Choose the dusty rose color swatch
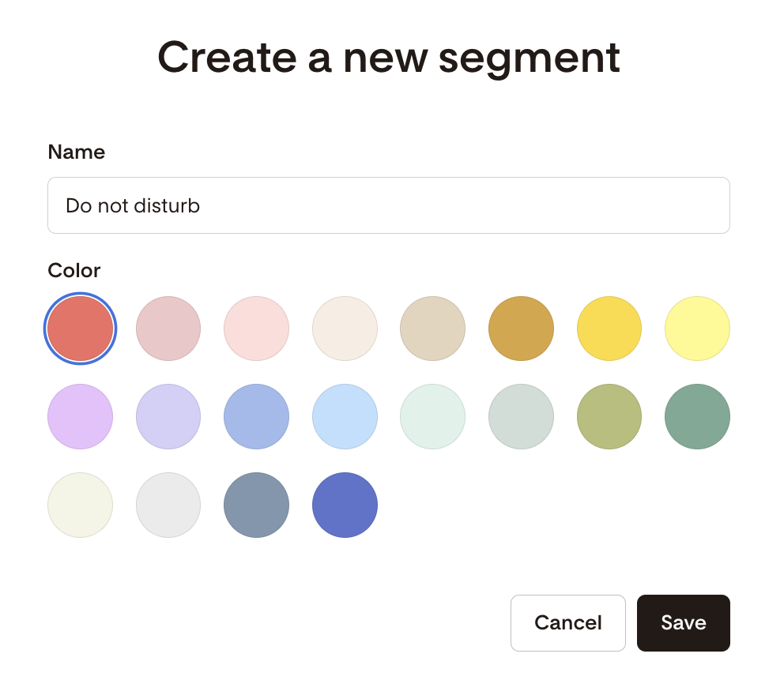This screenshot has height=695, width=784. pyautogui.click(x=168, y=329)
